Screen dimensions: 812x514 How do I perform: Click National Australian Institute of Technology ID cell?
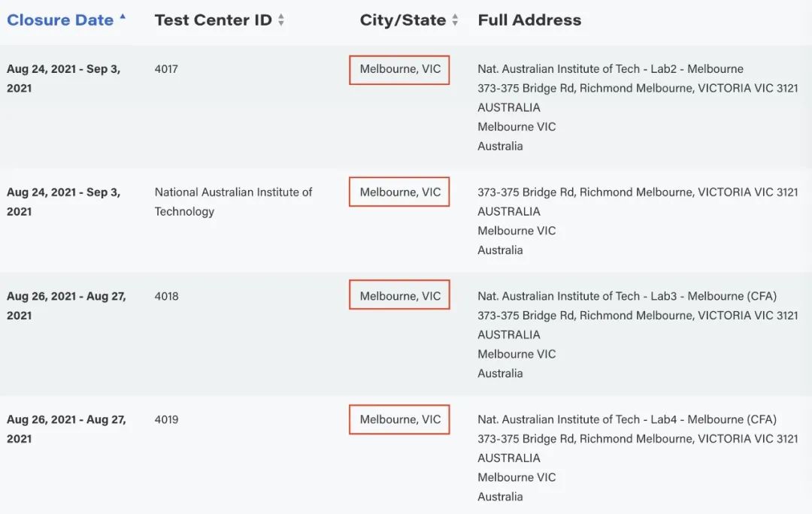pyautogui.click(x=232, y=201)
